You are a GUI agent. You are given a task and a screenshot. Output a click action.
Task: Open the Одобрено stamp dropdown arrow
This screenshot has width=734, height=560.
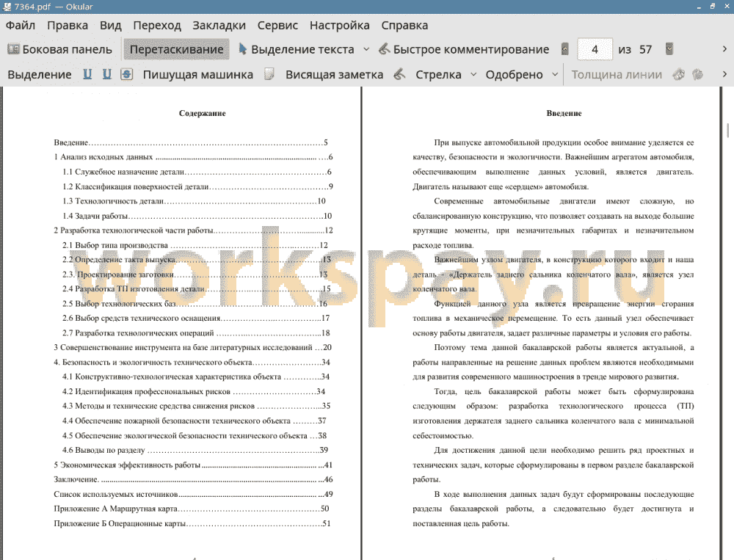[x=555, y=74]
